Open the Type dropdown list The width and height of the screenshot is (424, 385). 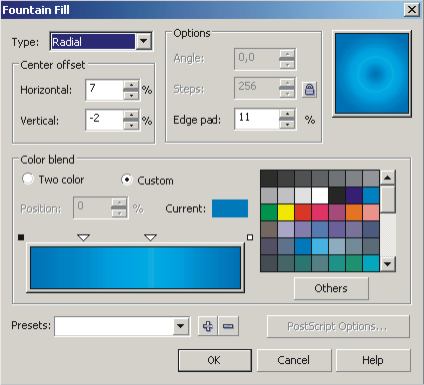point(144,41)
